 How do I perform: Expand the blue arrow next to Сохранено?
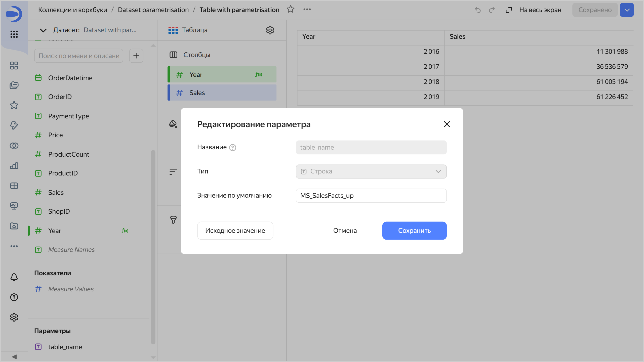pos(627,10)
